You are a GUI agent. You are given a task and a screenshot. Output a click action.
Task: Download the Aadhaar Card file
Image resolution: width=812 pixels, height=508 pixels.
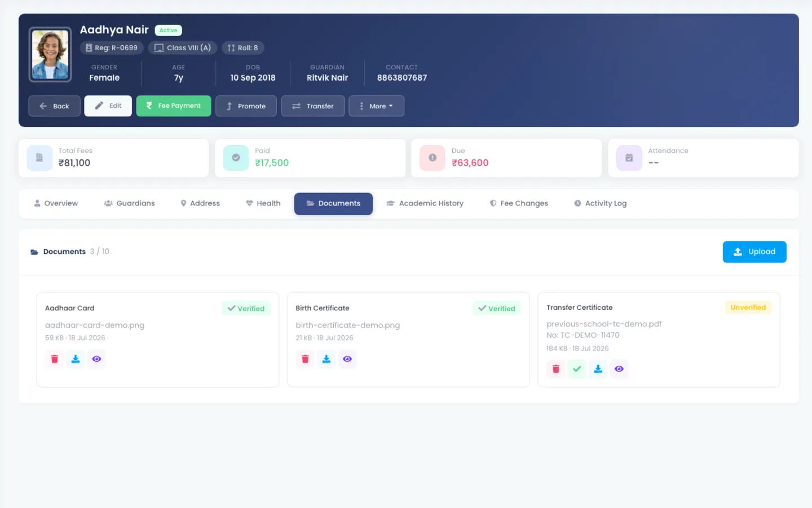pyautogui.click(x=76, y=359)
